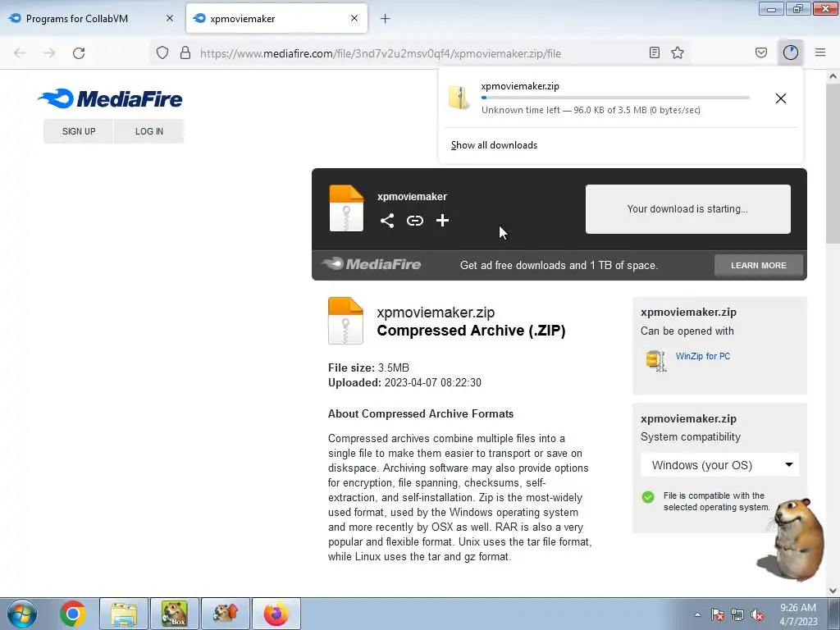Click the plus icon under xpmoviemaker
The height and width of the screenshot is (630, 840).
coord(442,221)
